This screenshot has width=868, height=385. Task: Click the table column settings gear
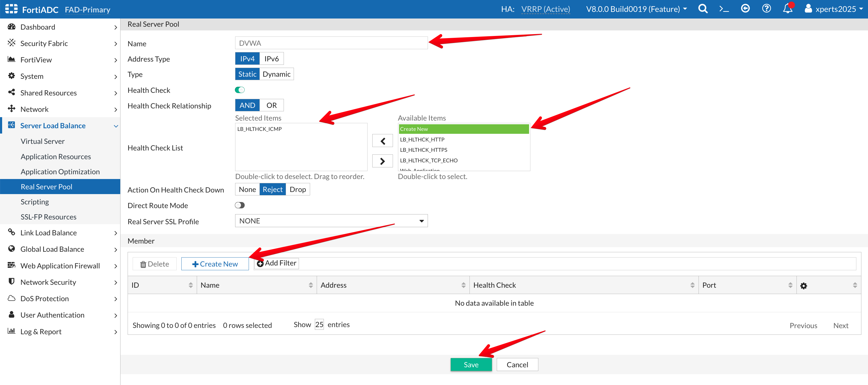coord(803,286)
